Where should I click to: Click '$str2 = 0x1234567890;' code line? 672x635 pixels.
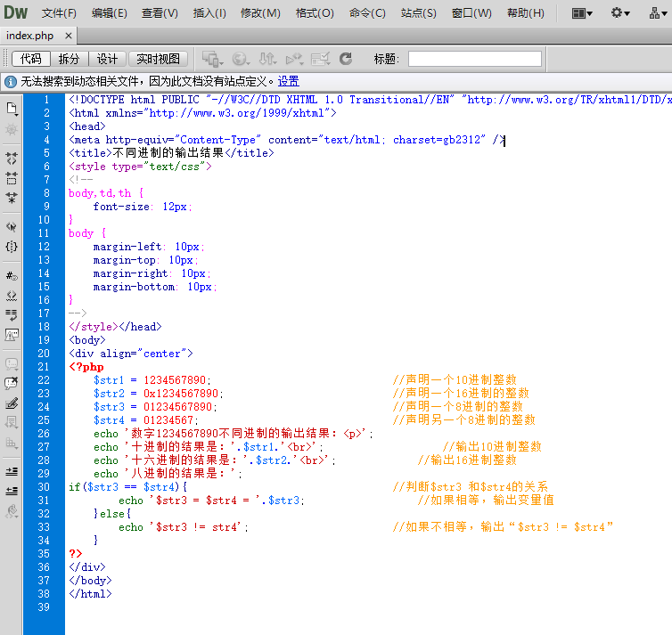[x=159, y=394]
